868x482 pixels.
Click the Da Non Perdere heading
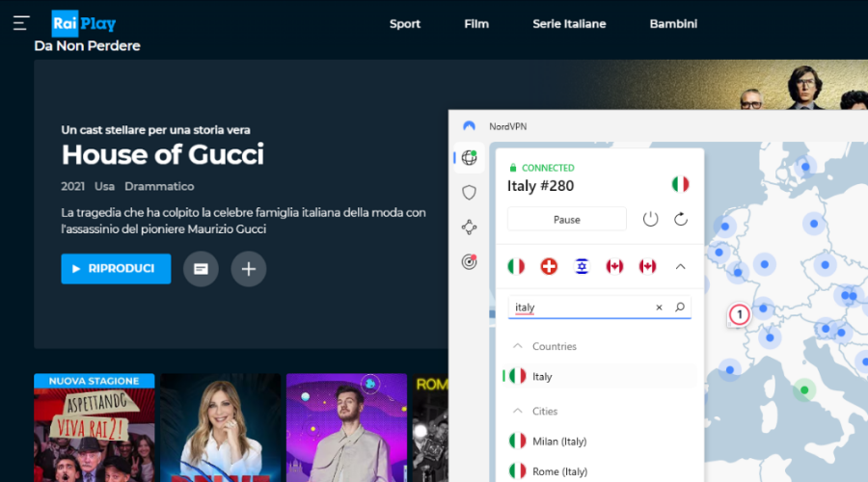click(x=87, y=46)
